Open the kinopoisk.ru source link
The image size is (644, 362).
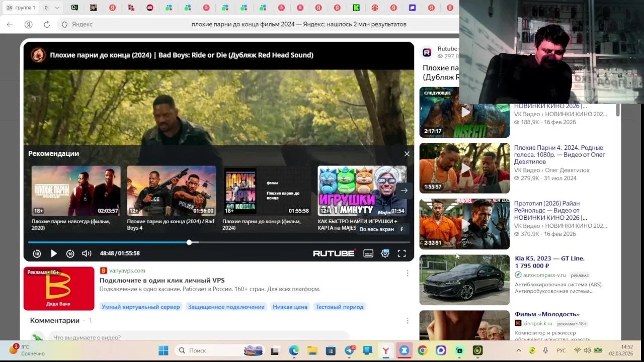tap(537, 323)
